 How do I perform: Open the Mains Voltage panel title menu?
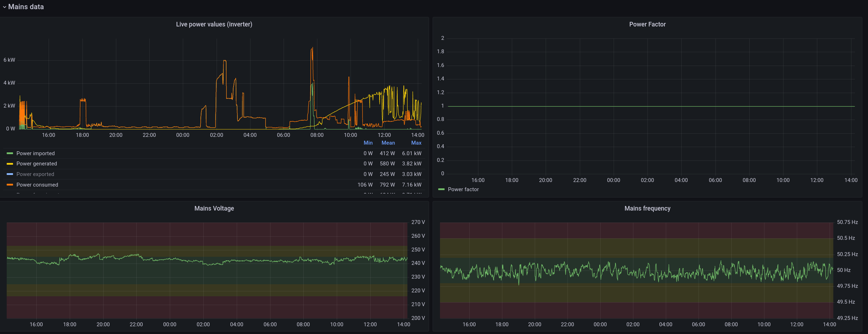[x=214, y=208]
